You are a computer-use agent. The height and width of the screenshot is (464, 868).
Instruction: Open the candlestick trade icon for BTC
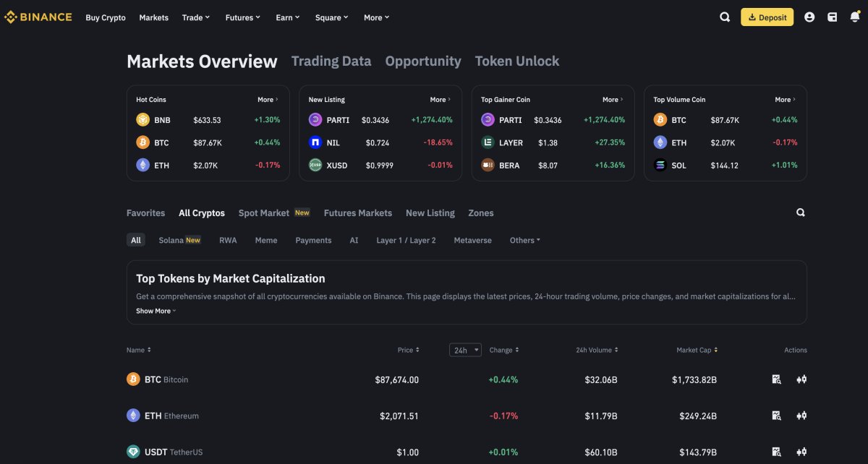tap(801, 379)
